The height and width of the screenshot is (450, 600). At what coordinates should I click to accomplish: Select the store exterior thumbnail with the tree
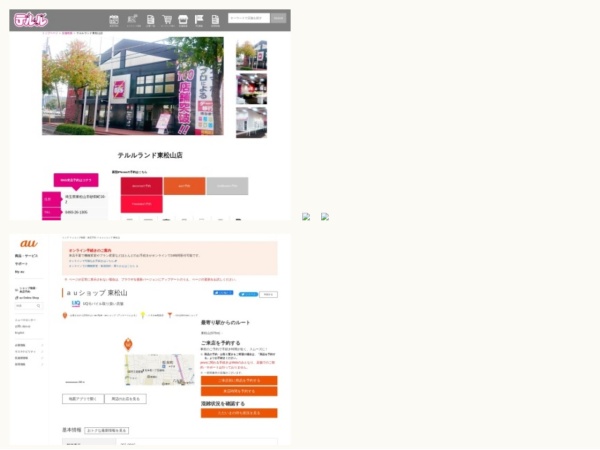(x=251, y=55)
